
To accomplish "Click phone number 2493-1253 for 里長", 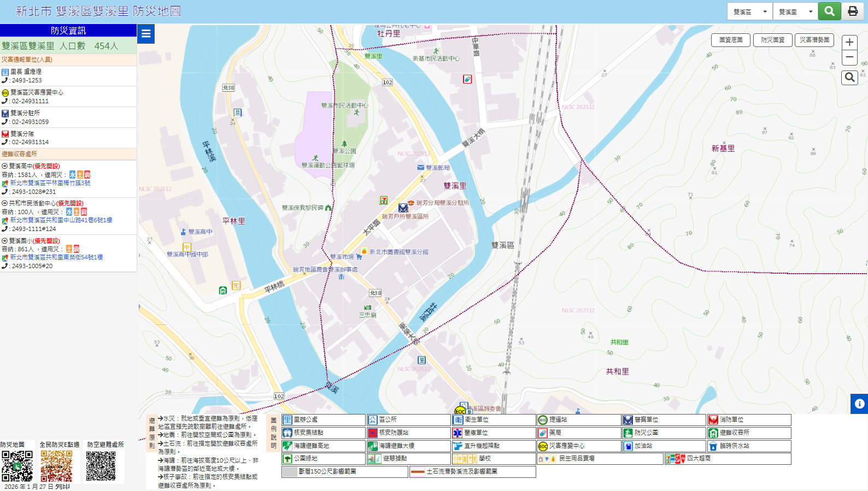I will pos(27,80).
